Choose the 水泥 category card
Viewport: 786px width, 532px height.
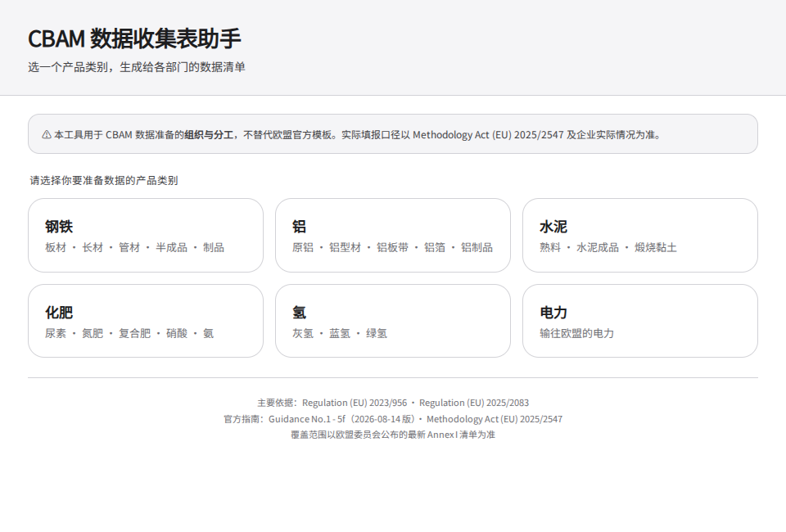click(640, 236)
